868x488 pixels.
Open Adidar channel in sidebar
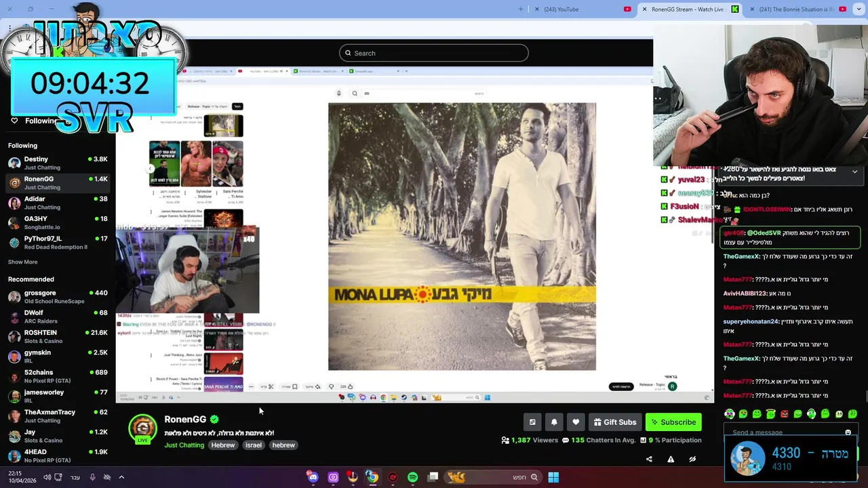pos(58,203)
